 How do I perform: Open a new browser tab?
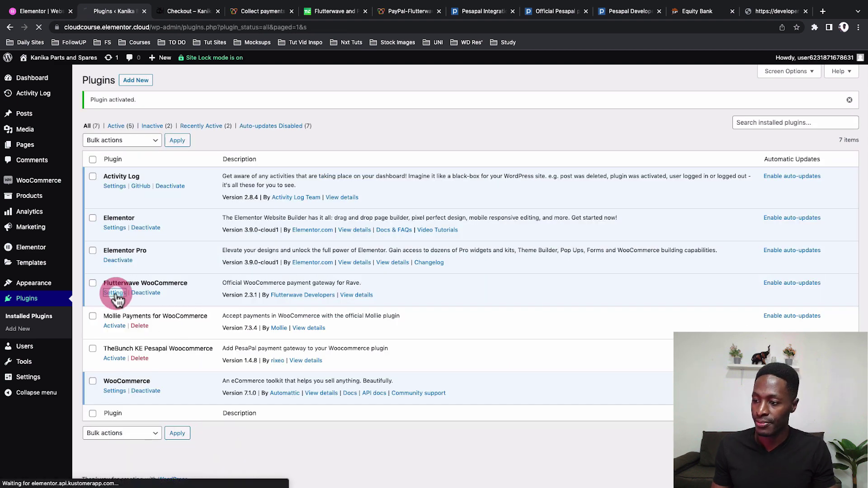coord(822,11)
